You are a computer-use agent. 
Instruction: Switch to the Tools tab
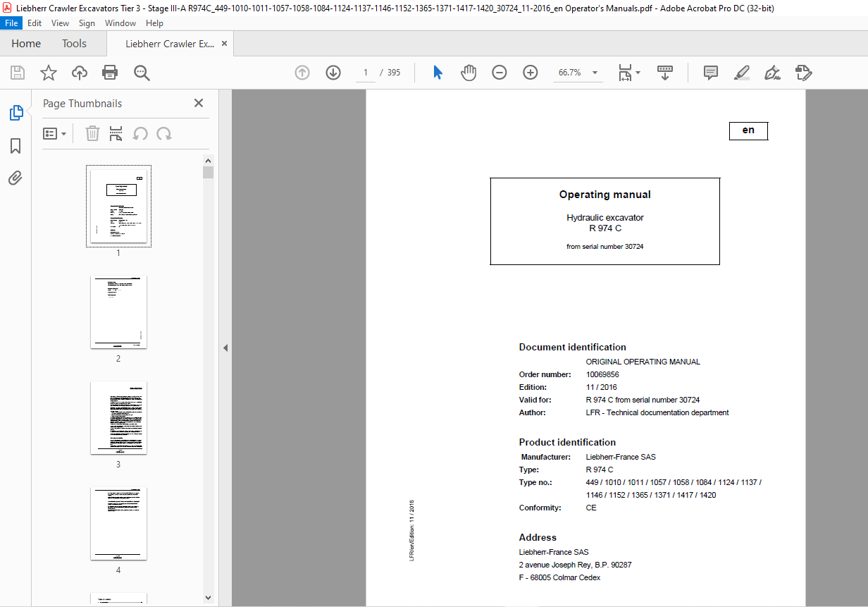pos(74,44)
